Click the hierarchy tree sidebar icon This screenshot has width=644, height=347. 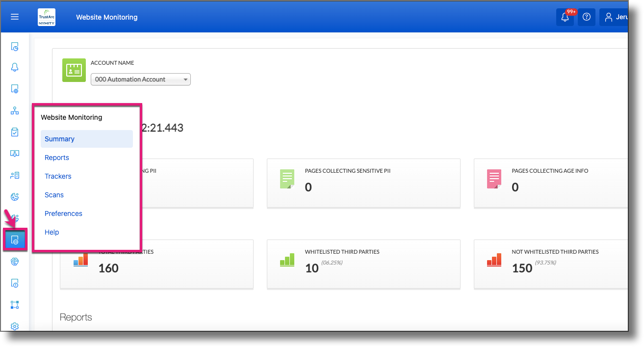(15, 110)
